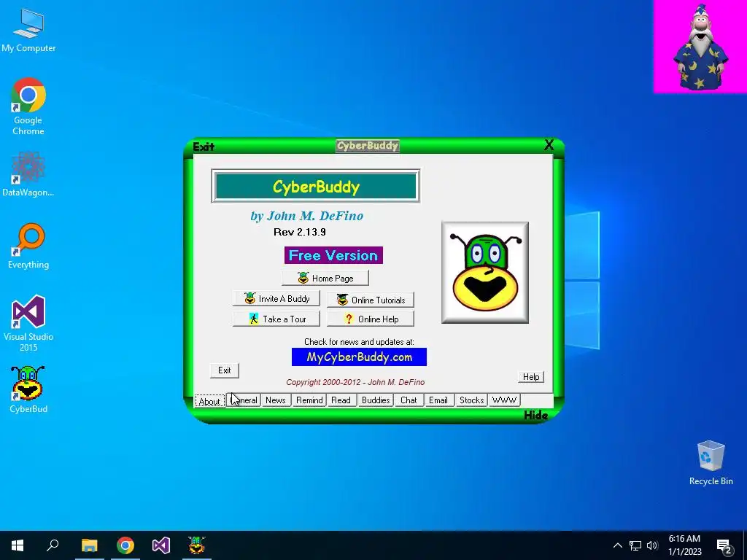Open Visual Studio from the taskbar
The image size is (747, 560).
(161, 545)
